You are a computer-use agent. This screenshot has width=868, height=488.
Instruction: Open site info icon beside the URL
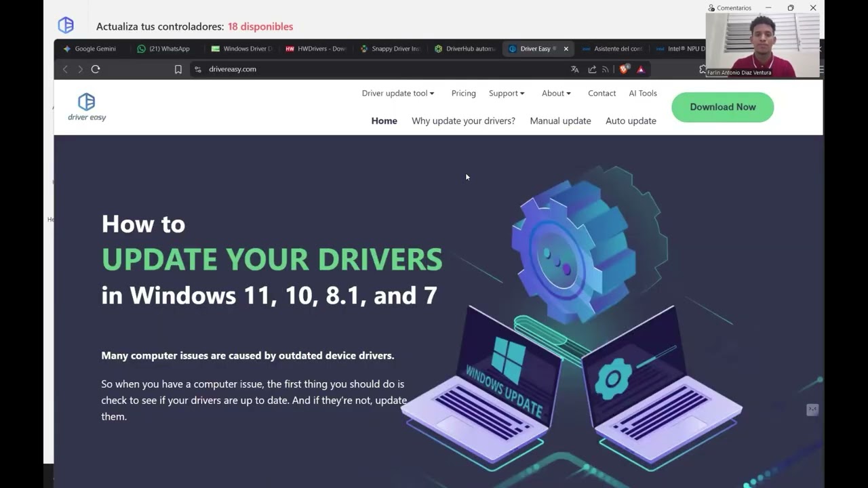(x=198, y=69)
